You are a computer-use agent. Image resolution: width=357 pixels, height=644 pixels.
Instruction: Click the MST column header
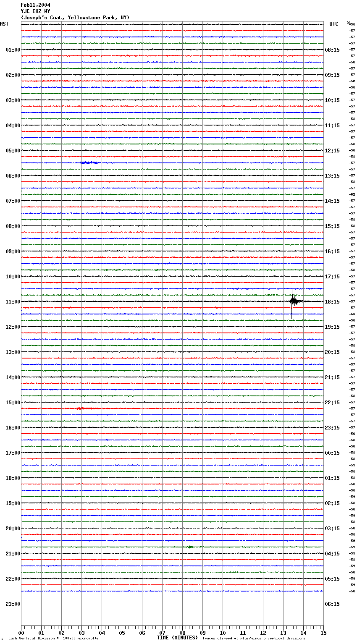4,24
